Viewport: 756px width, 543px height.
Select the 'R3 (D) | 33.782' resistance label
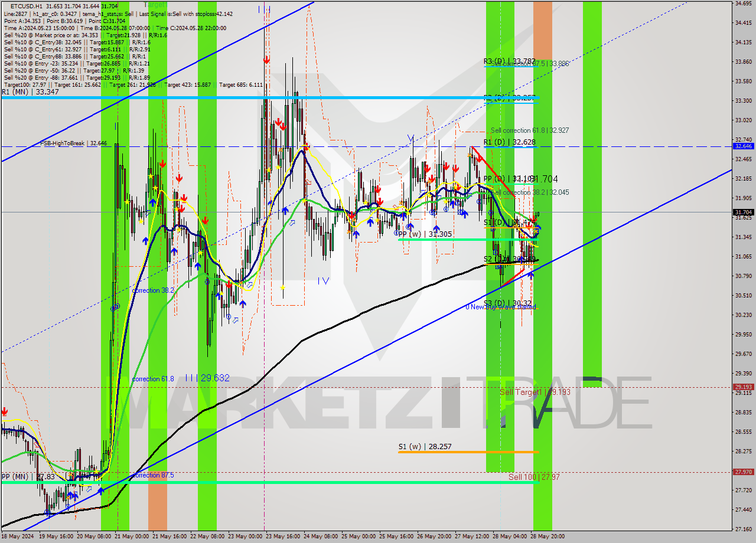[510, 61]
